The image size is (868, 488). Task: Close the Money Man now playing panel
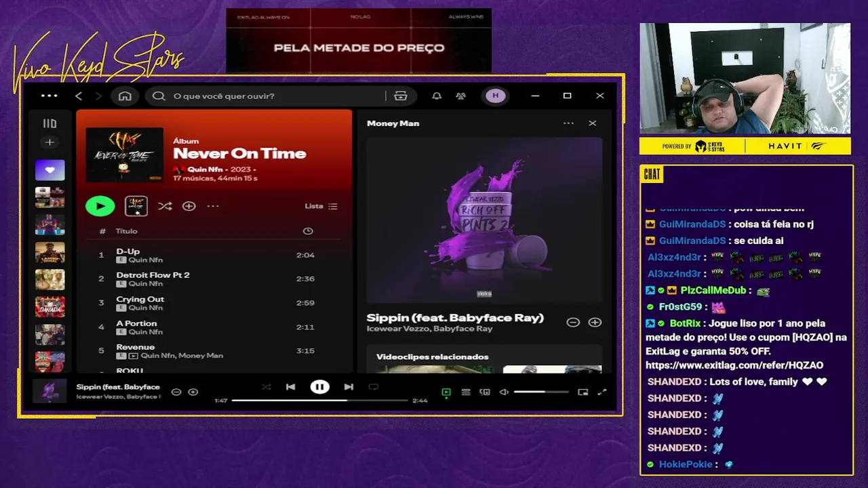[x=592, y=123]
